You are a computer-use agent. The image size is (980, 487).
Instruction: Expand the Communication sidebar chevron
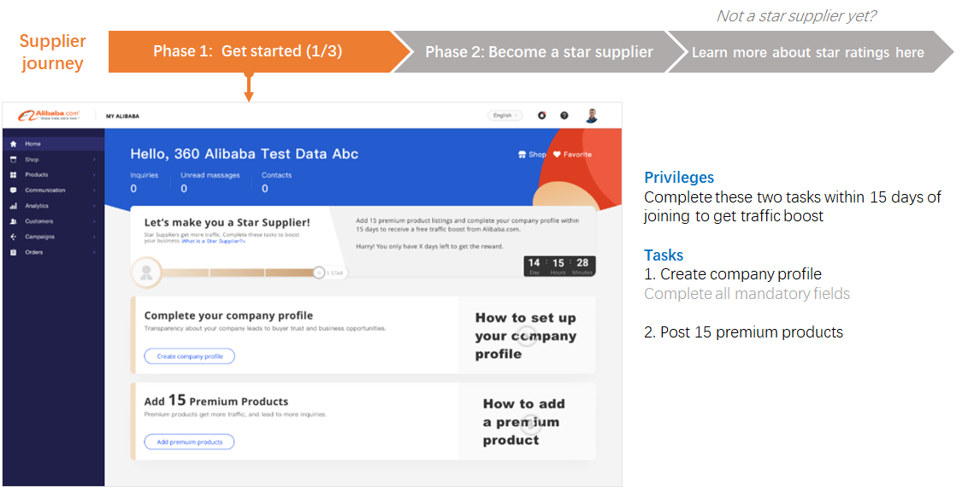[94, 191]
